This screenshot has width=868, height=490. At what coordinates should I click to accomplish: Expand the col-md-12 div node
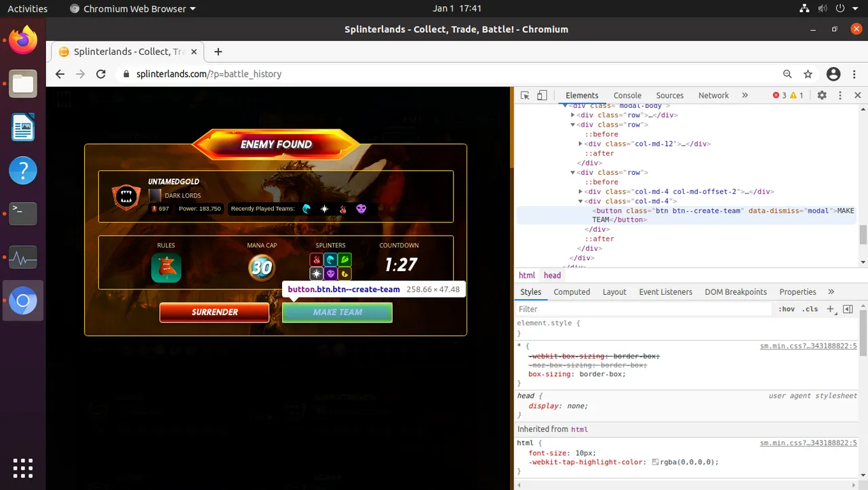tap(580, 144)
